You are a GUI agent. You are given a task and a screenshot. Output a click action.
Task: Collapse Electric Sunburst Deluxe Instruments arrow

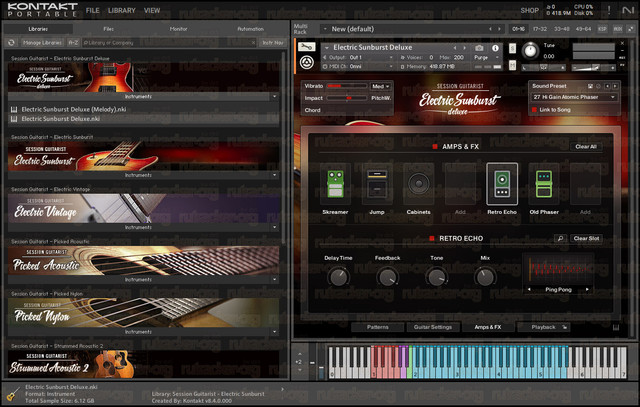(274, 97)
